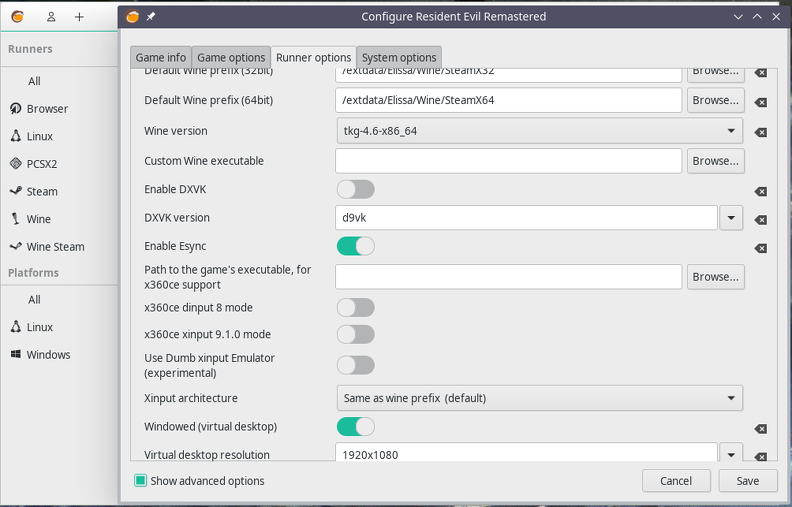Select the Runner options tab
Viewport: 792px width, 507px height.
pyautogui.click(x=313, y=57)
